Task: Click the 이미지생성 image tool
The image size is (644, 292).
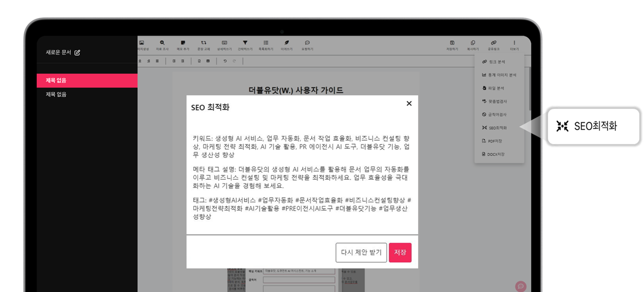Action: [x=142, y=45]
